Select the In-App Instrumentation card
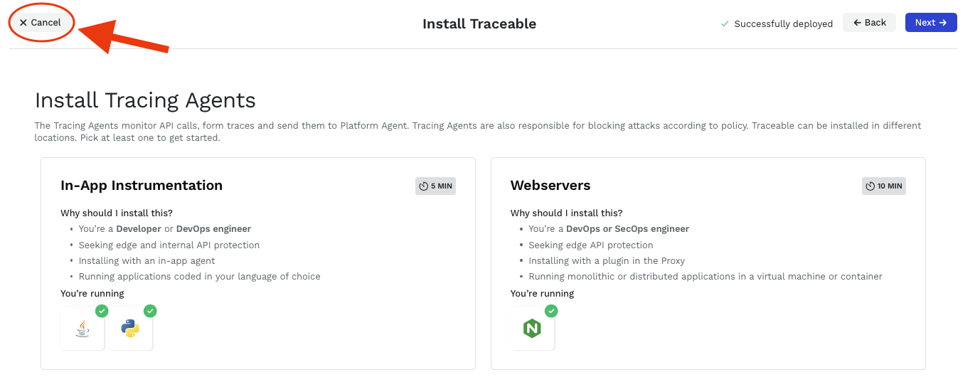This screenshot has width=980, height=382. 257,263
